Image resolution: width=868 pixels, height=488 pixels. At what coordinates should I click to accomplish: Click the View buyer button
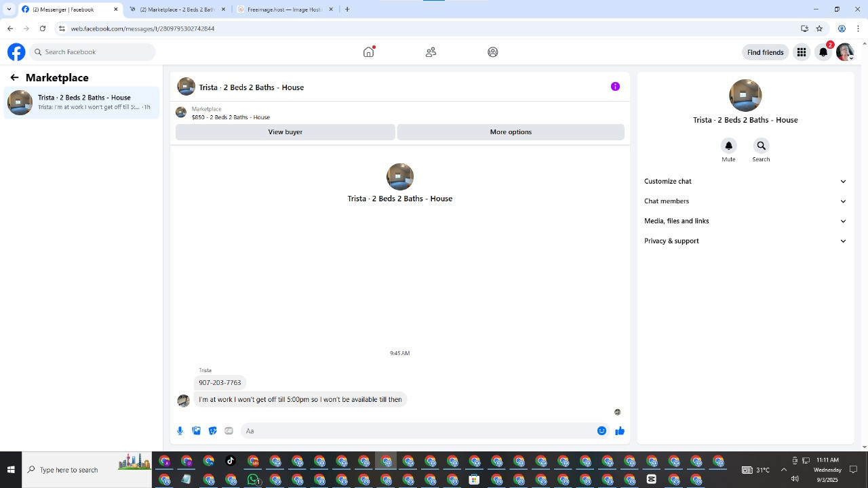[285, 132]
